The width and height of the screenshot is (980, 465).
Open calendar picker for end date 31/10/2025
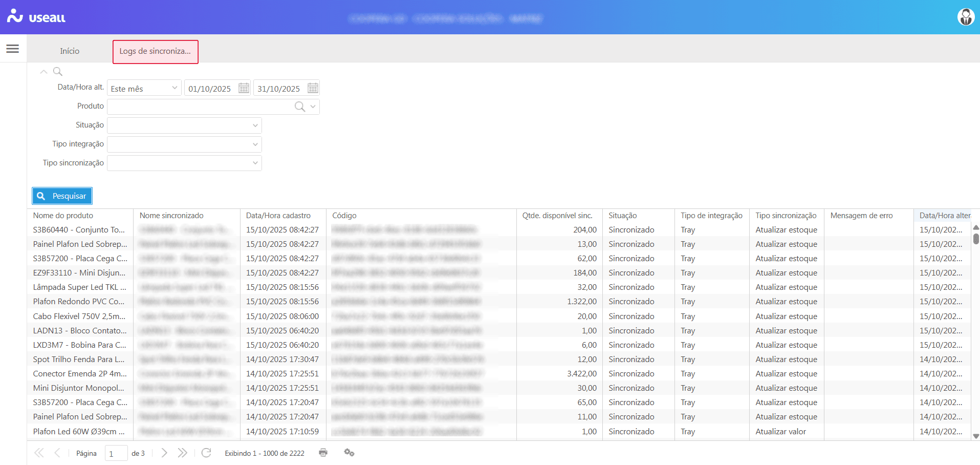pos(313,89)
